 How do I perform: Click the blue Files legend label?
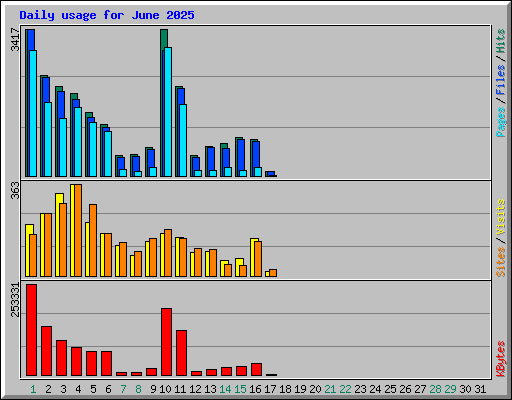[500, 80]
